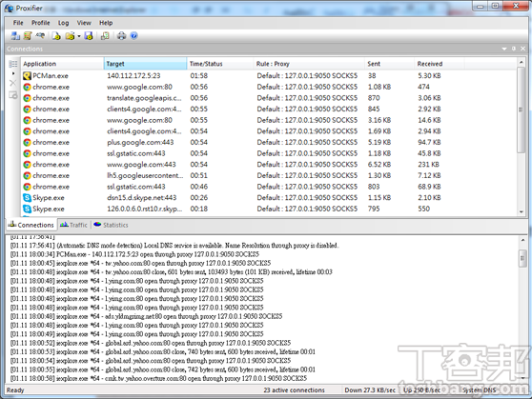Click the small arrow icon under the list view icon
The width and height of the screenshot is (532, 399).
tap(13, 73)
